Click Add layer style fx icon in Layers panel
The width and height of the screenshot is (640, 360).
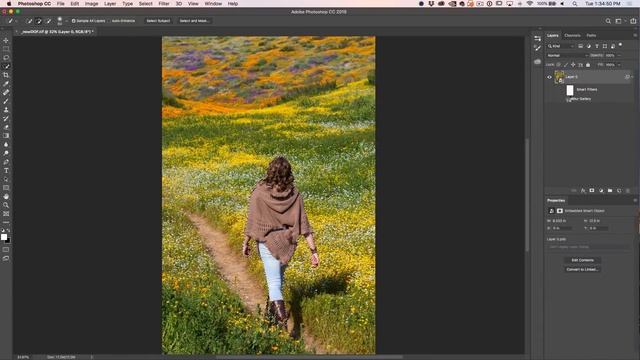(x=583, y=191)
